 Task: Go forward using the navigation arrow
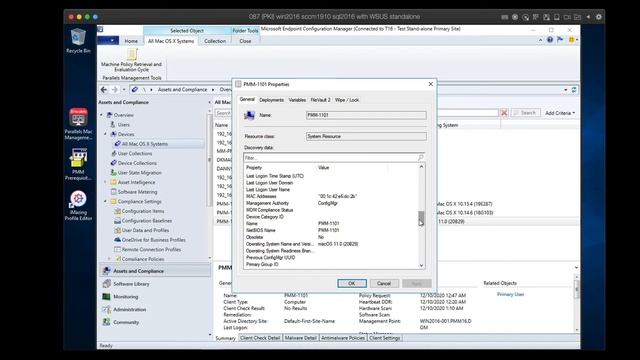(115, 89)
